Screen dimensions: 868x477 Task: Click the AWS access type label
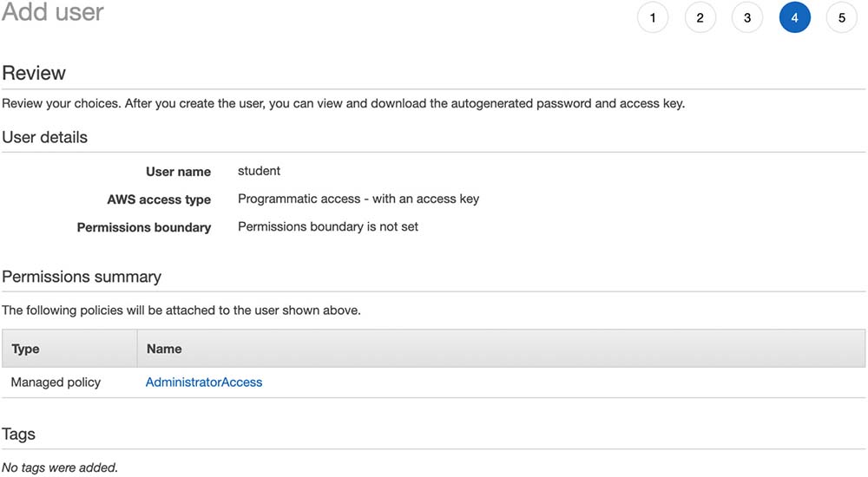tap(159, 199)
